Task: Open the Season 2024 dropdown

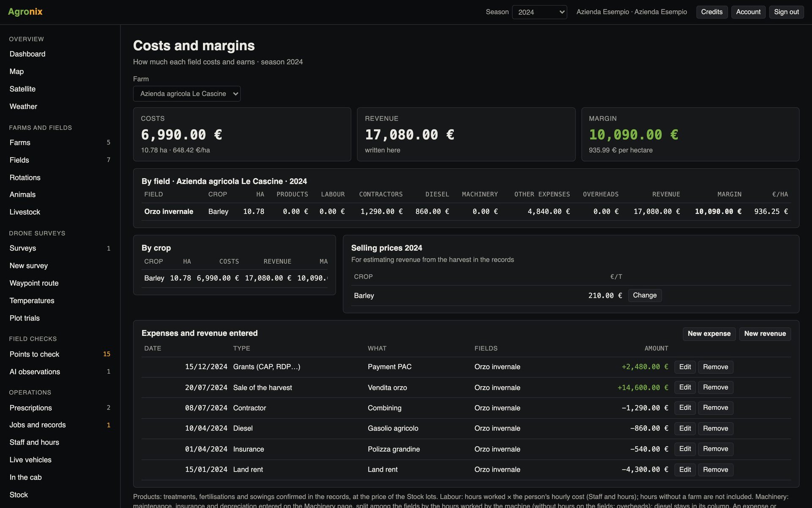Action: point(539,12)
